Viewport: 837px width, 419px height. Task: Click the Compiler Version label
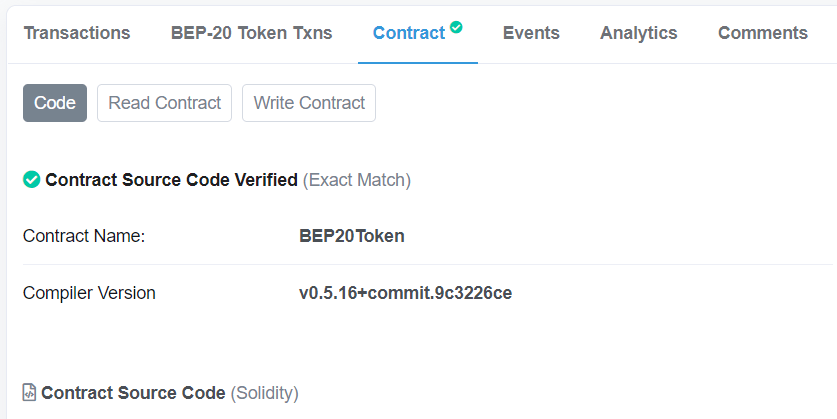point(89,293)
